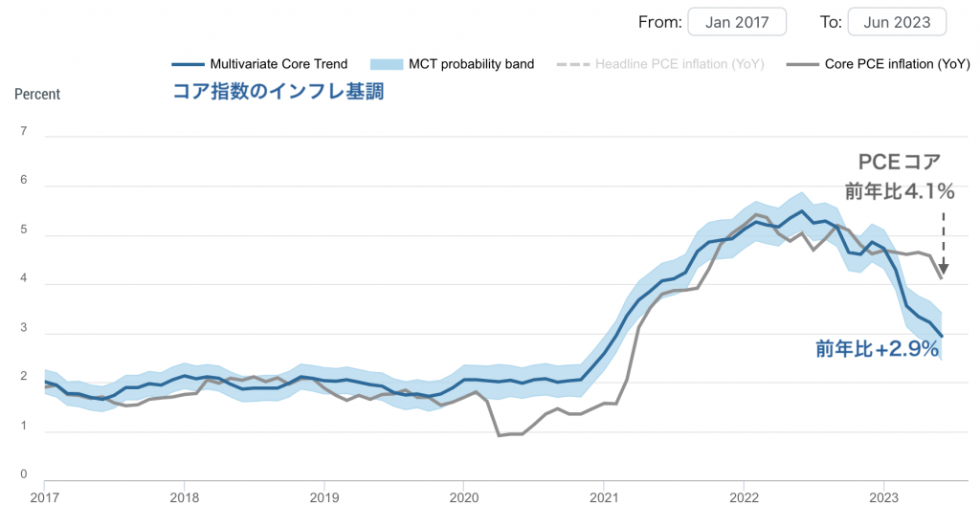Click the MCT probability band legend label

pyautogui.click(x=471, y=64)
